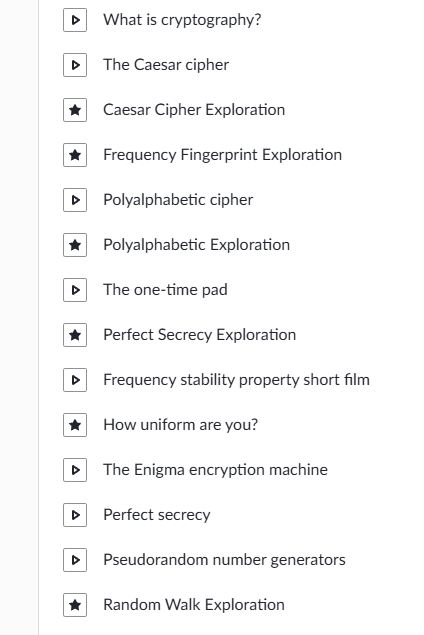
Task: Click the video icon next to The Caesar cipher
Action: click(x=75, y=65)
